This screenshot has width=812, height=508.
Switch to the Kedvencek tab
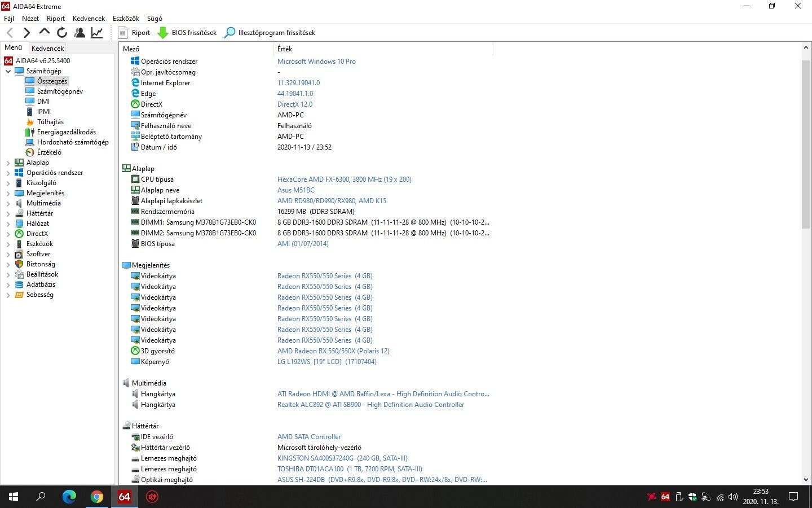pos(47,49)
